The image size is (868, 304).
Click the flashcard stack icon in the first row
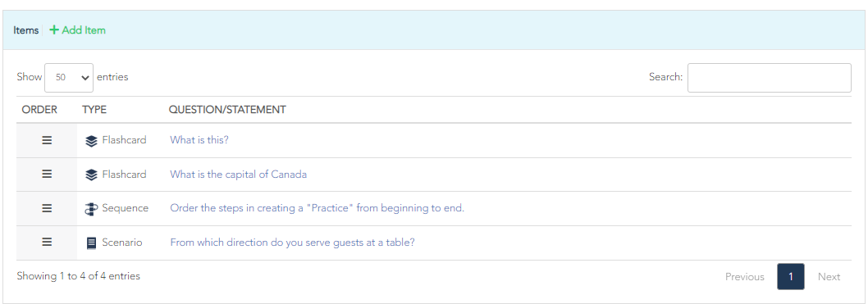[91, 141]
